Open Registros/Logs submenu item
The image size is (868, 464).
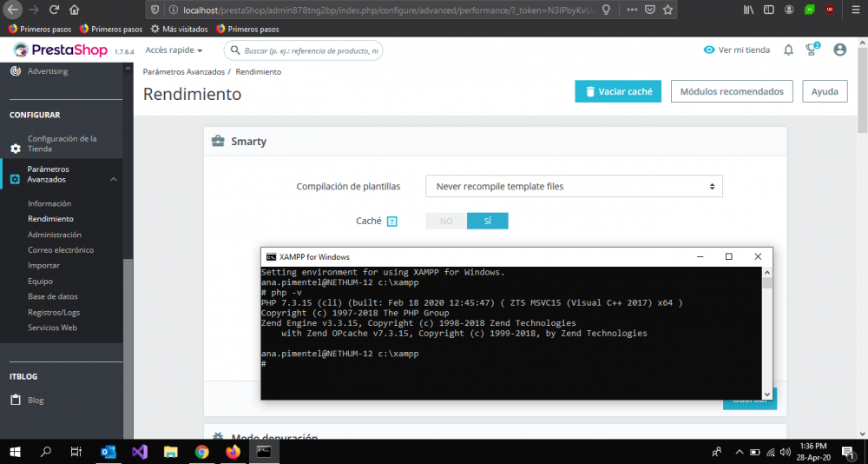[x=54, y=312]
